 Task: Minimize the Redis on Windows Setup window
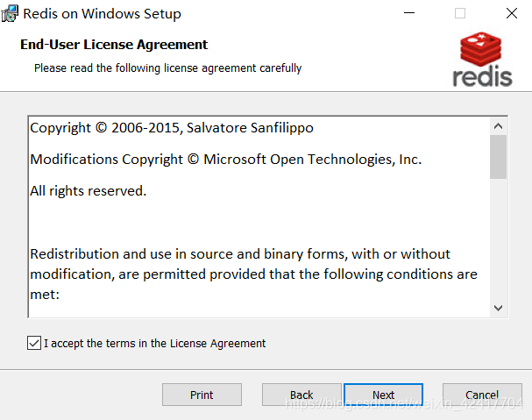coord(409,13)
